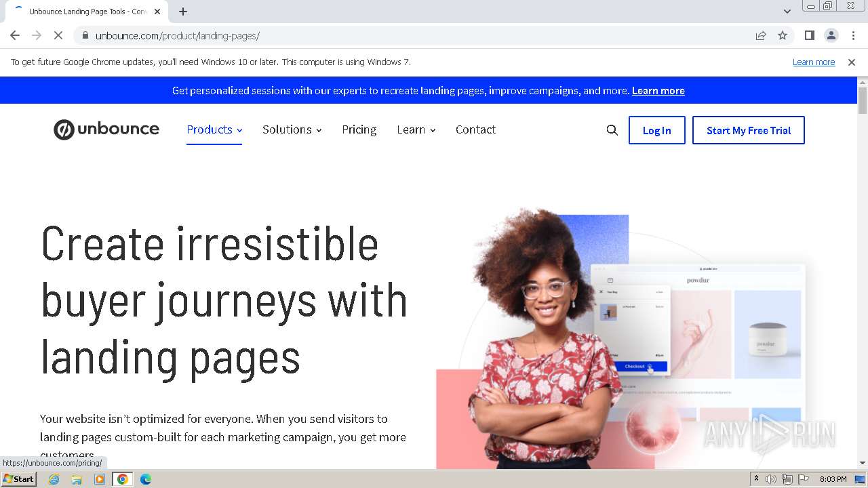Image resolution: width=868 pixels, height=488 pixels.
Task: Close the Unbounce Landing Page Tools tab
Action: point(157,12)
